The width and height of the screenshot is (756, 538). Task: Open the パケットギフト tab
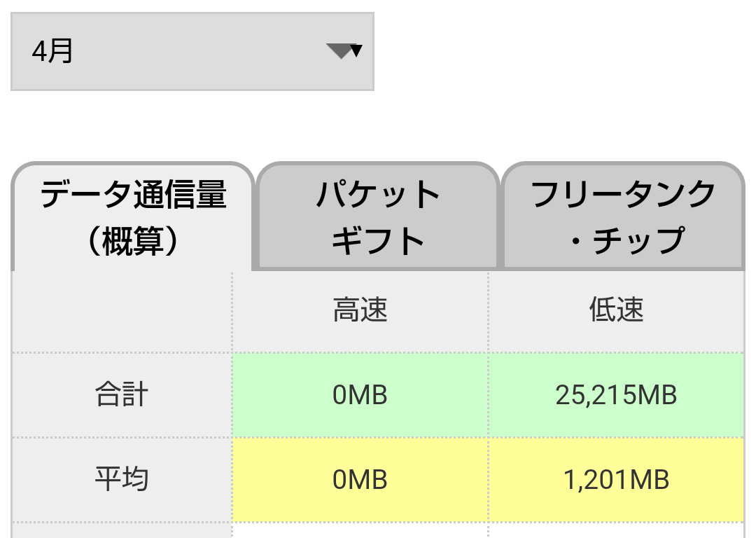(x=378, y=217)
